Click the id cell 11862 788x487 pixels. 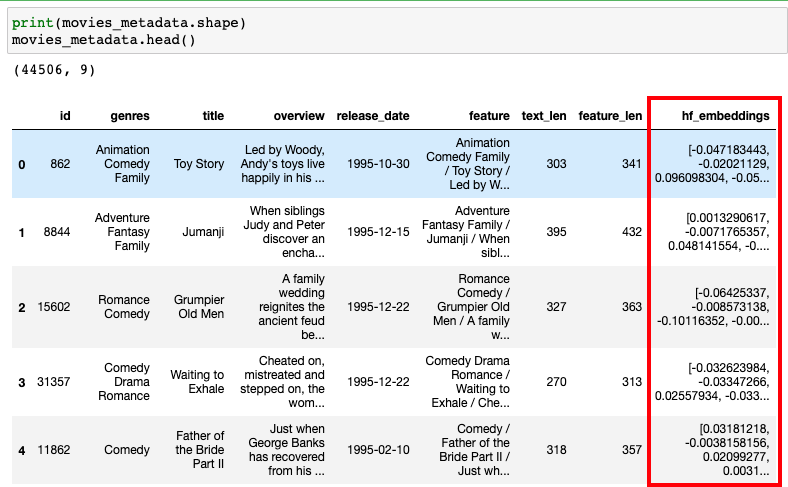[x=54, y=449]
